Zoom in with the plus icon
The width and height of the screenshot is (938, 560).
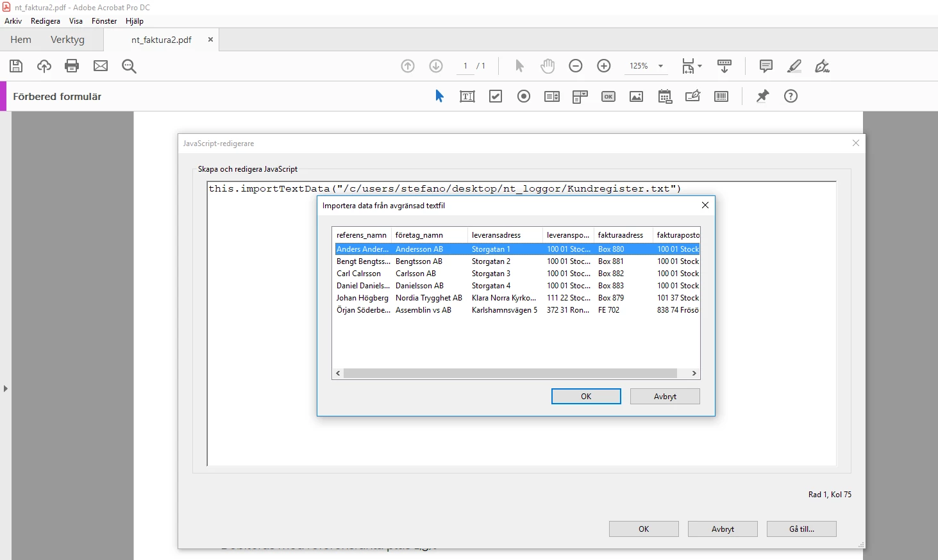coord(604,66)
